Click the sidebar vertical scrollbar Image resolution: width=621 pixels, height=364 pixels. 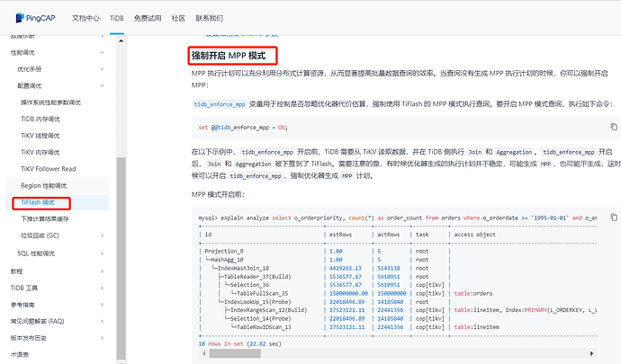(x=121, y=198)
